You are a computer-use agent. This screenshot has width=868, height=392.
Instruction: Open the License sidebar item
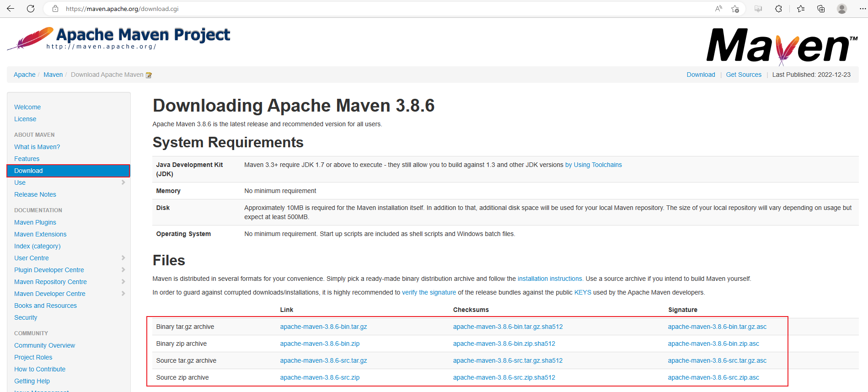25,119
